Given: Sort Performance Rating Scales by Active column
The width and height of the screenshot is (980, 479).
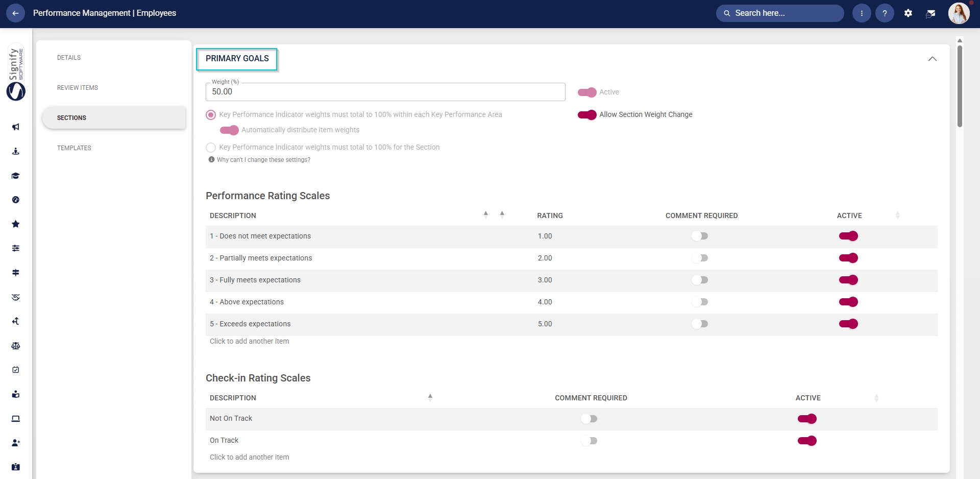Looking at the screenshot, I should (897, 215).
